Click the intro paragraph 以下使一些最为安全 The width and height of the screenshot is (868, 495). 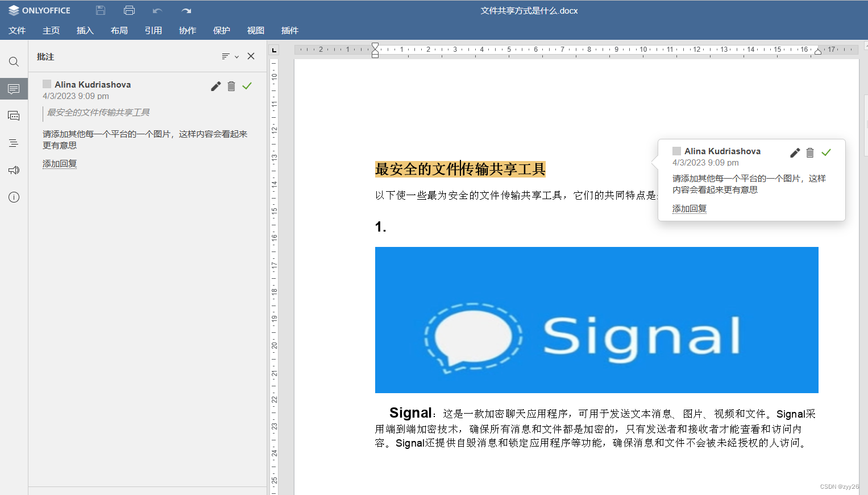click(516, 195)
